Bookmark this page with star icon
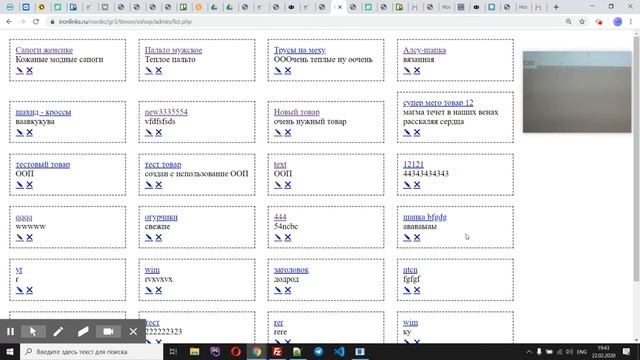The width and height of the screenshot is (640, 360). [582, 22]
